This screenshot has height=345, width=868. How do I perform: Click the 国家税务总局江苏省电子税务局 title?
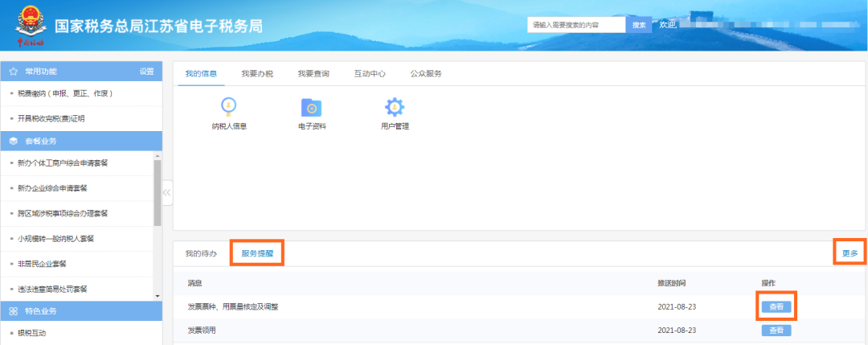point(158,26)
